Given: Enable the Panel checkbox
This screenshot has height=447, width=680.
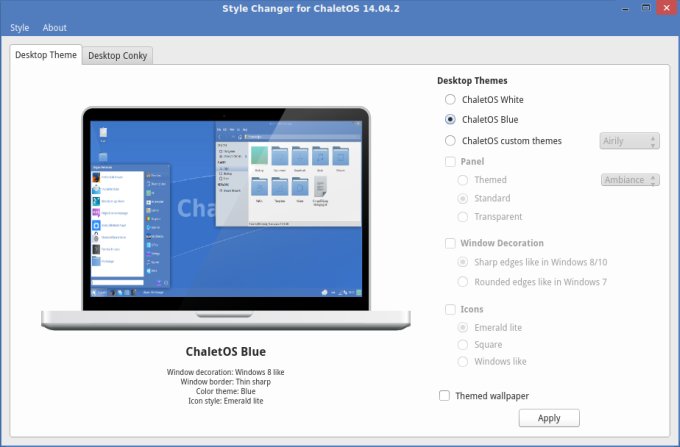Looking at the screenshot, I should pos(451,161).
